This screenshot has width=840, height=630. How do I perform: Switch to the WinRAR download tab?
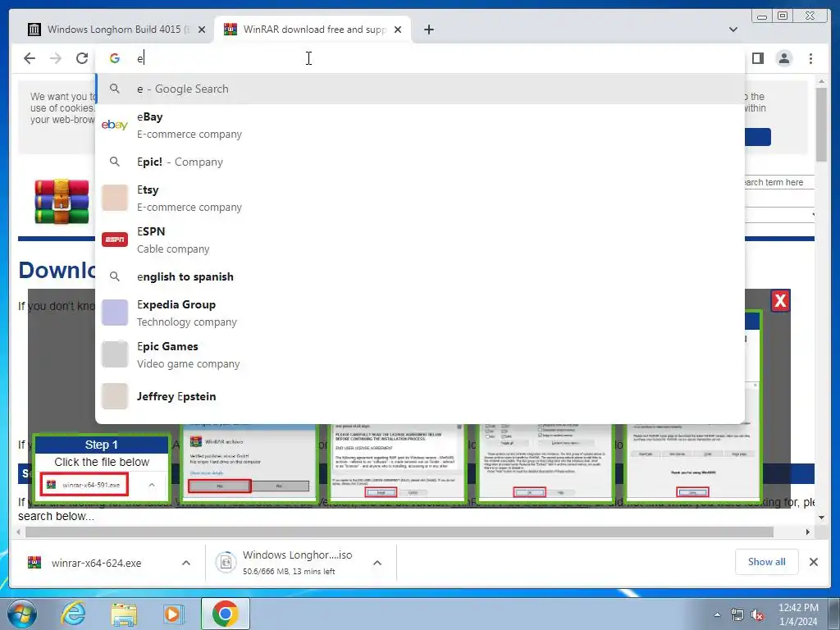point(313,30)
